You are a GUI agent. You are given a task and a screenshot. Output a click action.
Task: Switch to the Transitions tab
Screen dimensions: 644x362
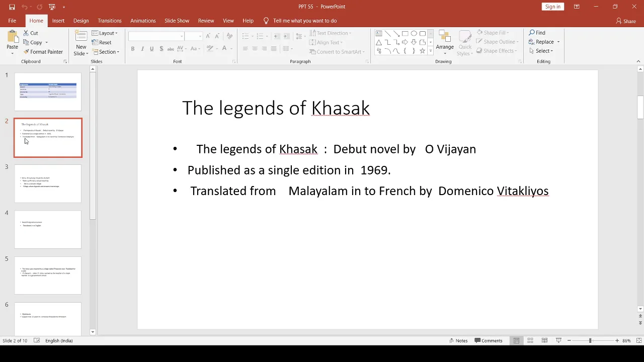[x=110, y=21]
